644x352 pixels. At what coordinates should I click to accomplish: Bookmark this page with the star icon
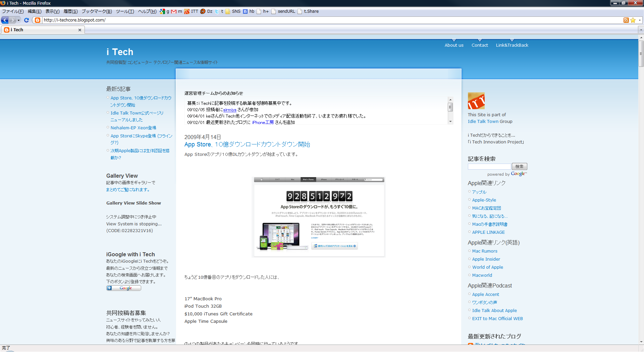(633, 20)
